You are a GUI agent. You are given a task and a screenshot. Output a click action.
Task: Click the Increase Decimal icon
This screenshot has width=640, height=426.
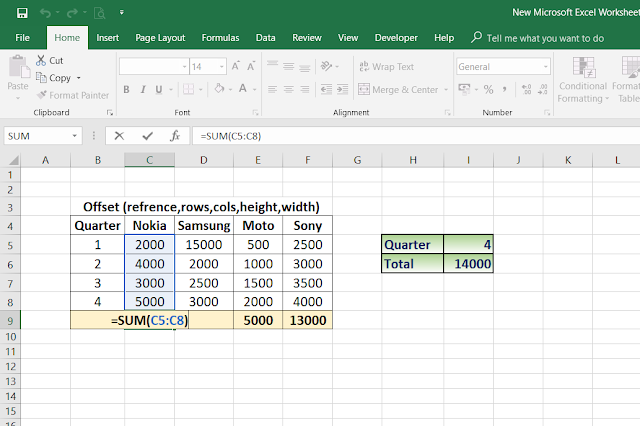coord(527,89)
